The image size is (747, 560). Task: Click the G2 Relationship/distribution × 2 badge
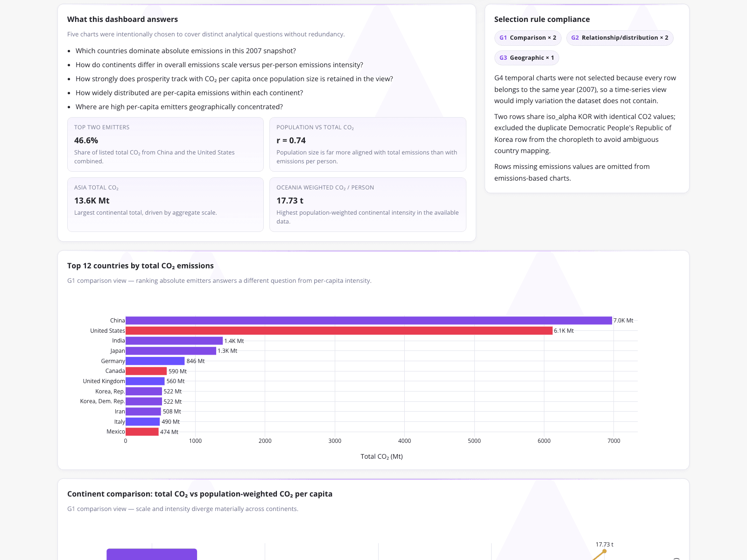click(620, 38)
